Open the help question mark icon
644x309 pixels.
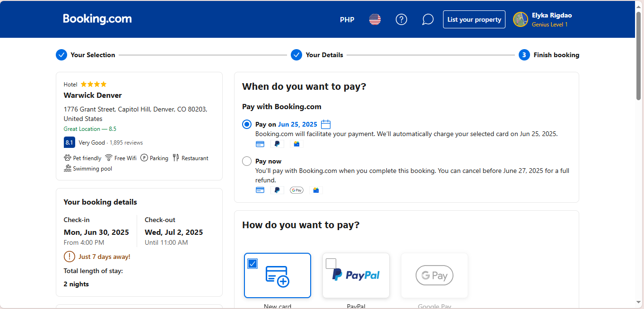point(401,19)
